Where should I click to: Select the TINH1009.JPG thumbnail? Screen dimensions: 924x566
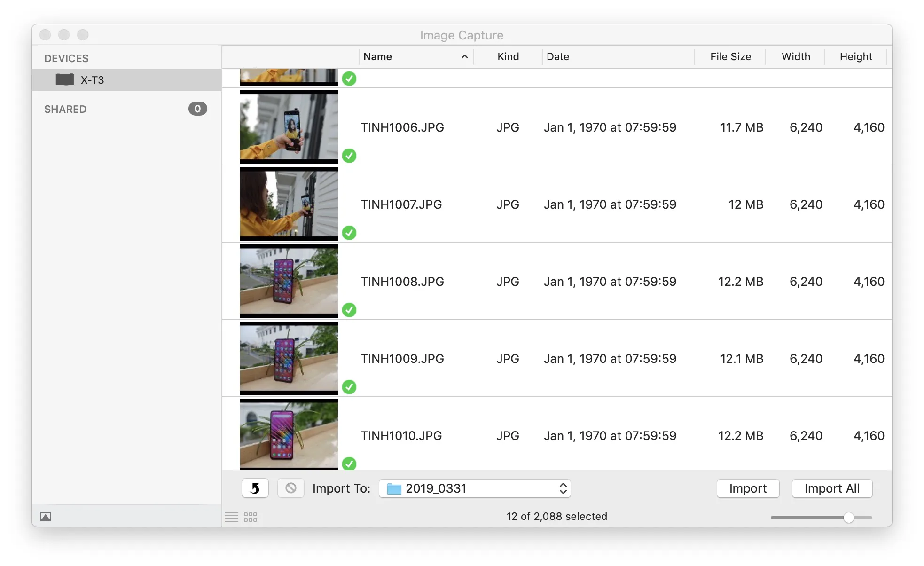click(289, 358)
